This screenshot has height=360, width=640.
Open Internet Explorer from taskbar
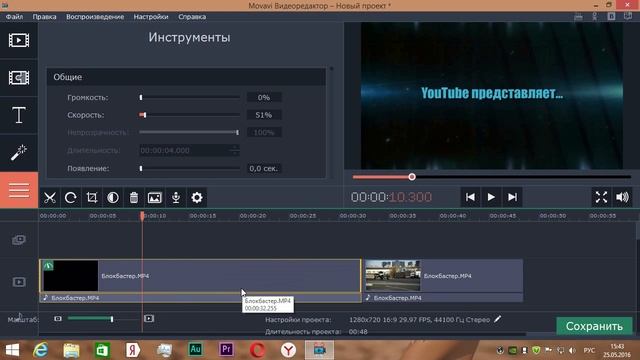click(40, 350)
